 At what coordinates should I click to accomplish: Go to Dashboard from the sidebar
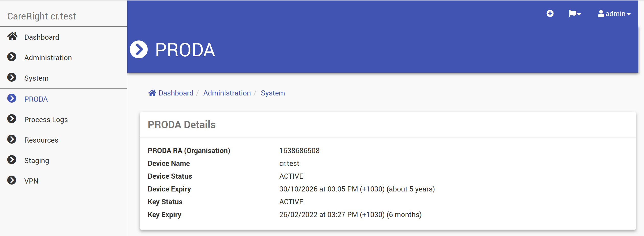[42, 37]
